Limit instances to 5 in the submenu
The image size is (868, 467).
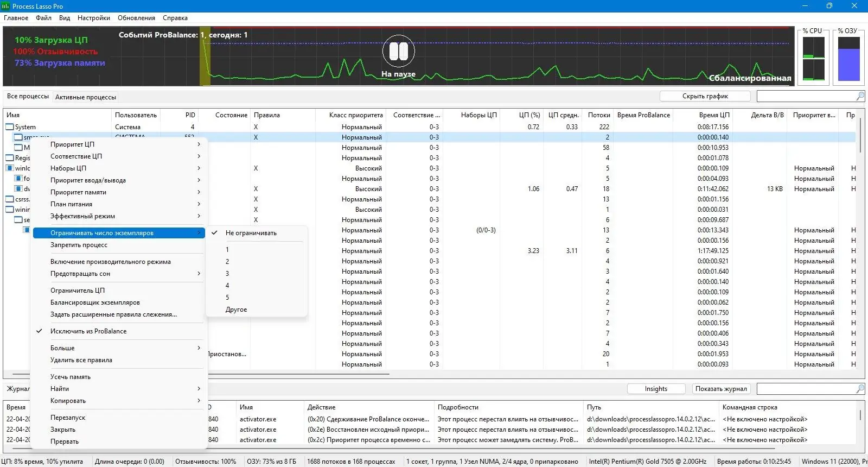coord(257,298)
